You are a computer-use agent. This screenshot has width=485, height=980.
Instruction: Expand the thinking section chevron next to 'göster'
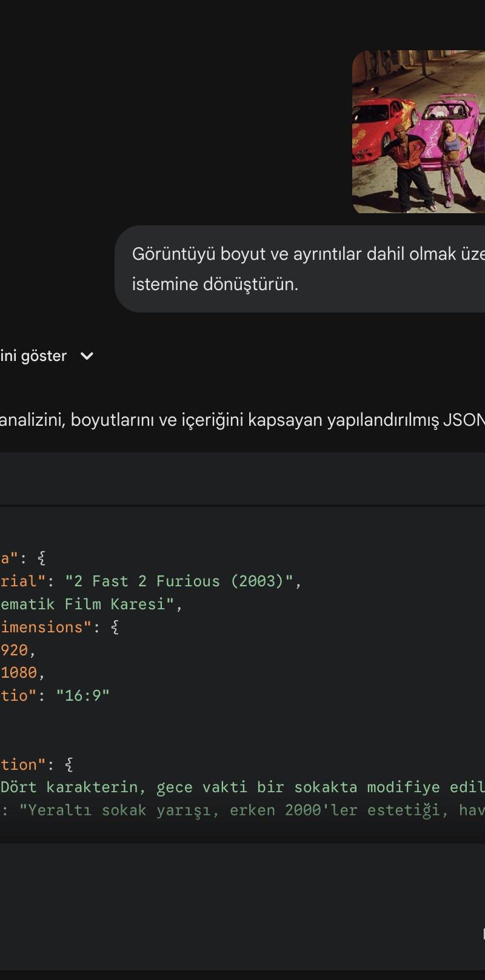[87, 356]
